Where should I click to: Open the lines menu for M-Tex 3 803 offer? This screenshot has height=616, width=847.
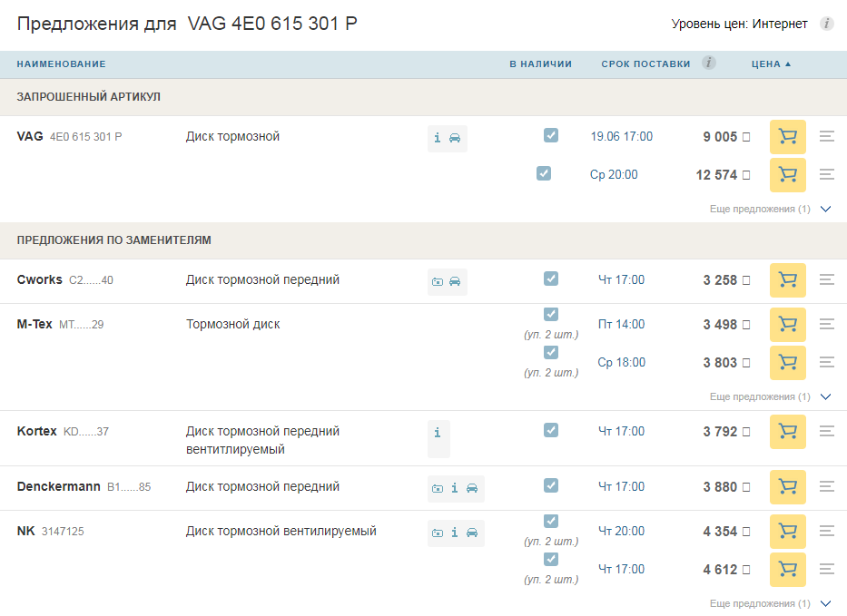(x=827, y=362)
